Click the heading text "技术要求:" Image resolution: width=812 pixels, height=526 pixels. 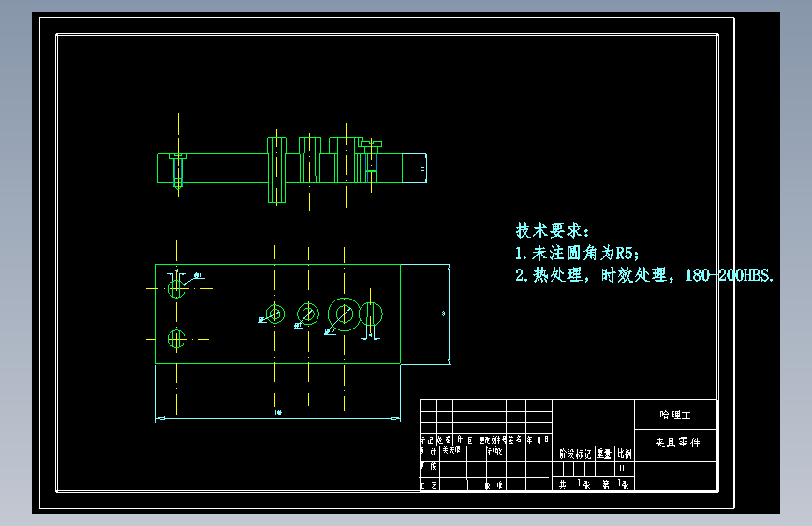[553, 230]
